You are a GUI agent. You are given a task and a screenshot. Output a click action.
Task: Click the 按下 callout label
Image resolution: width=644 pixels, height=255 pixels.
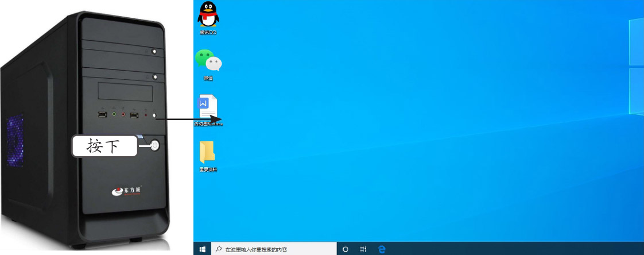(104, 146)
